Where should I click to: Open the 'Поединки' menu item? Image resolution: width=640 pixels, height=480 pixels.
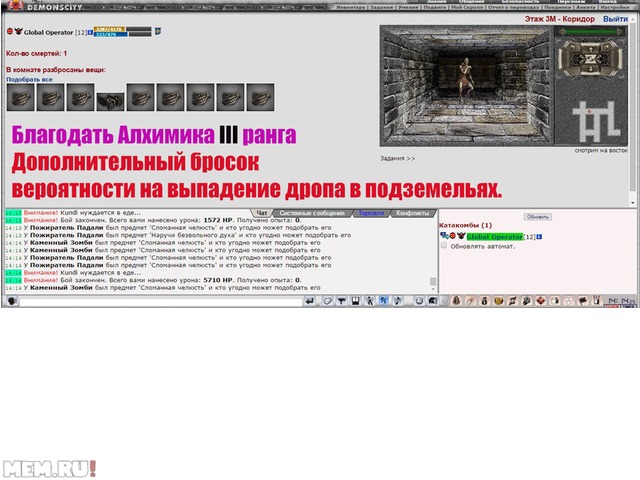[558, 7]
